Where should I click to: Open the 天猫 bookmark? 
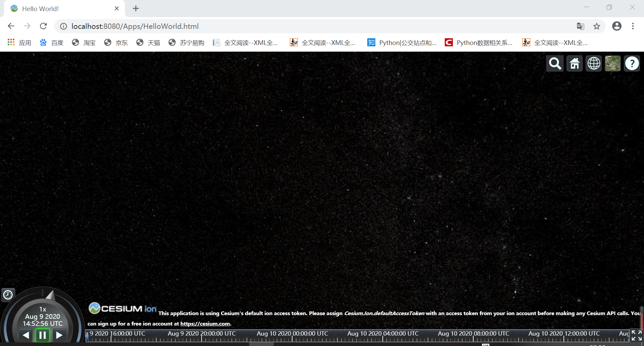[x=148, y=43]
